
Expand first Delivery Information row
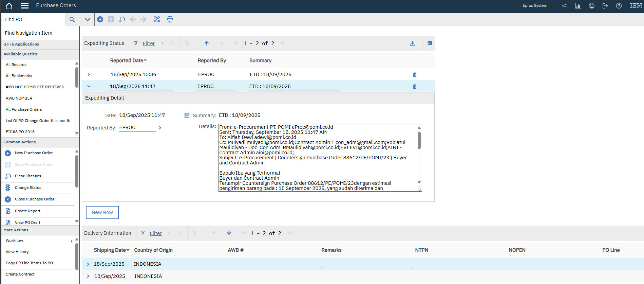click(88, 264)
